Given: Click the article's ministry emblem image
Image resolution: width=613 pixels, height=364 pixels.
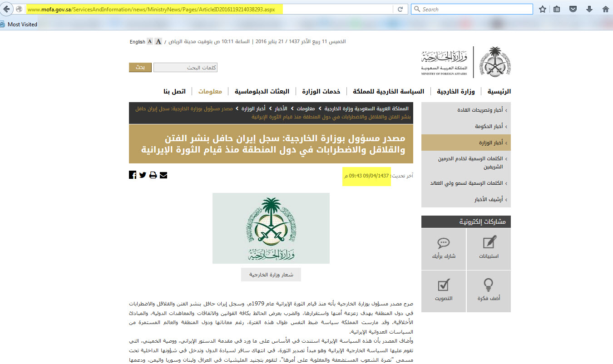Looking at the screenshot, I should point(271,228).
